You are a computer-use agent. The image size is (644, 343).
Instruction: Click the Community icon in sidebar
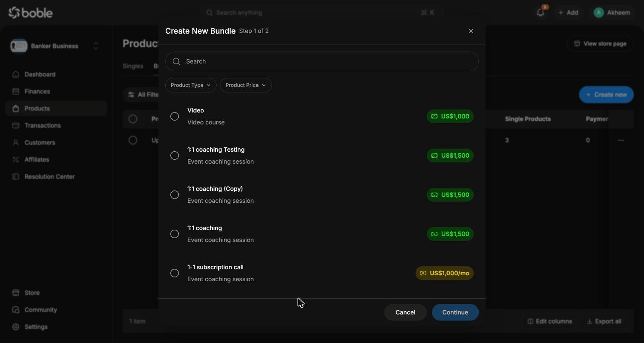click(16, 310)
